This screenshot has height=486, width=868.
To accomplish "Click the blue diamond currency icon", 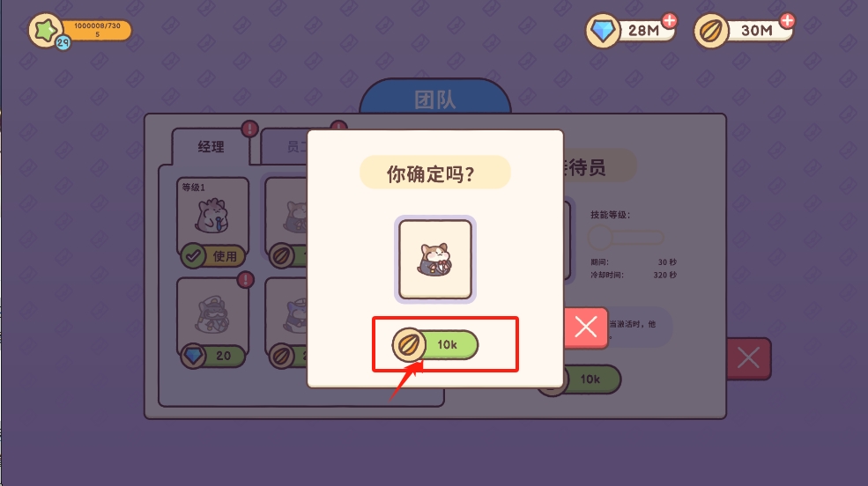I will pos(602,31).
